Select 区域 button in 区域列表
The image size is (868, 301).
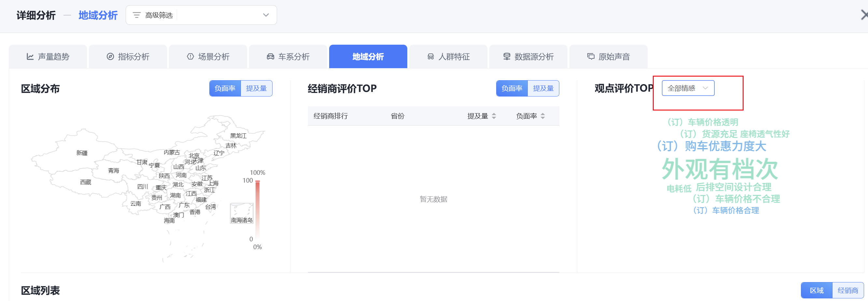pos(817,290)
